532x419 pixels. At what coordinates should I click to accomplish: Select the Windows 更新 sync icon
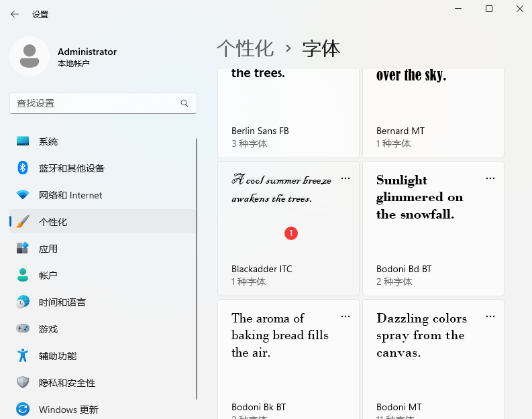[x=23, y=409]
